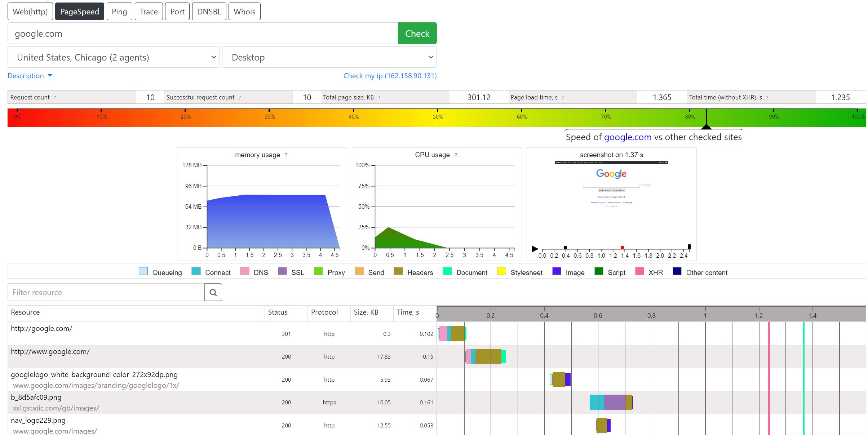Open the Desktop device dropdown
The image size is (868, 435).
329,57
